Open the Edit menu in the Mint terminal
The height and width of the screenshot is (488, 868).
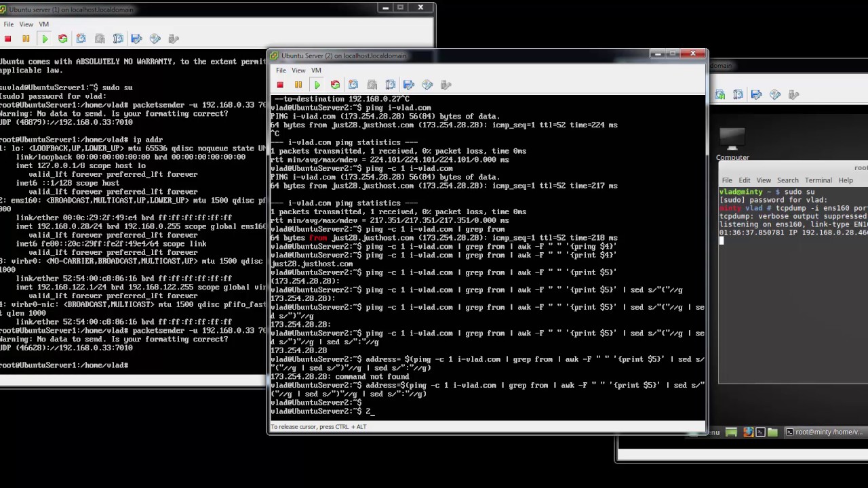click(745, 180)
